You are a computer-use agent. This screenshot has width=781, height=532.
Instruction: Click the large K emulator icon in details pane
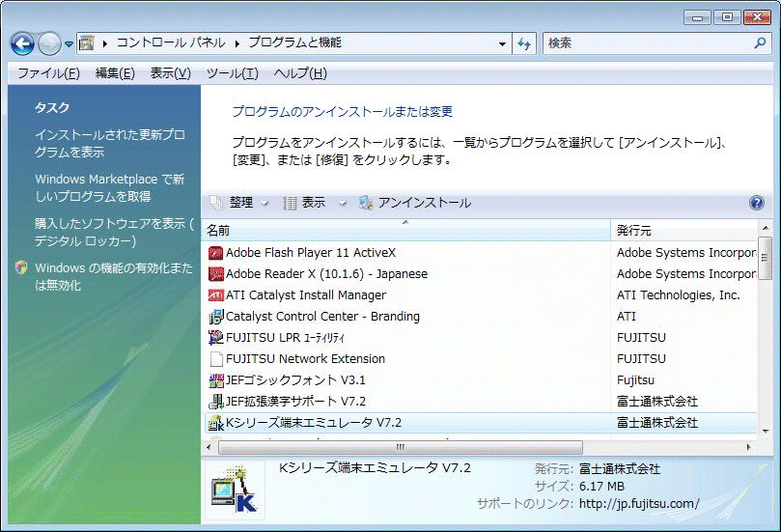tap(235, 490)
